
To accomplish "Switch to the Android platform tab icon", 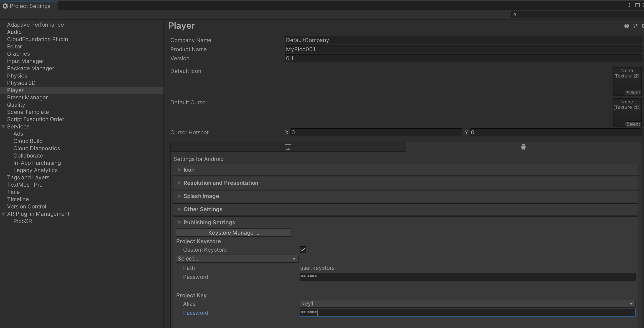I will 523,147.
